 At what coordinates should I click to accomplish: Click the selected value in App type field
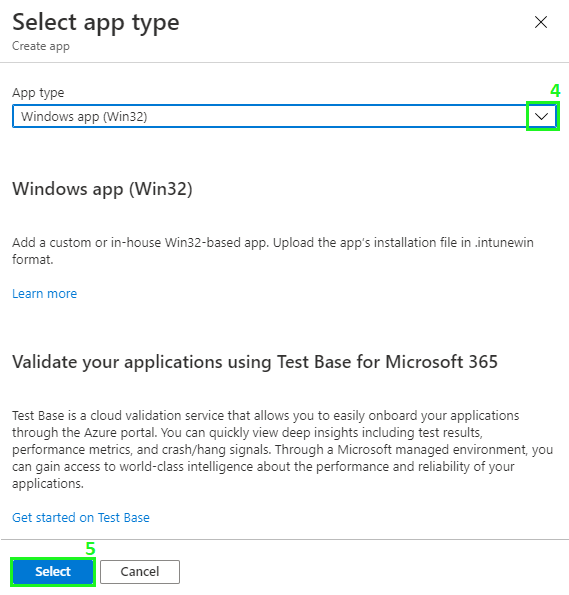point(84,116)
